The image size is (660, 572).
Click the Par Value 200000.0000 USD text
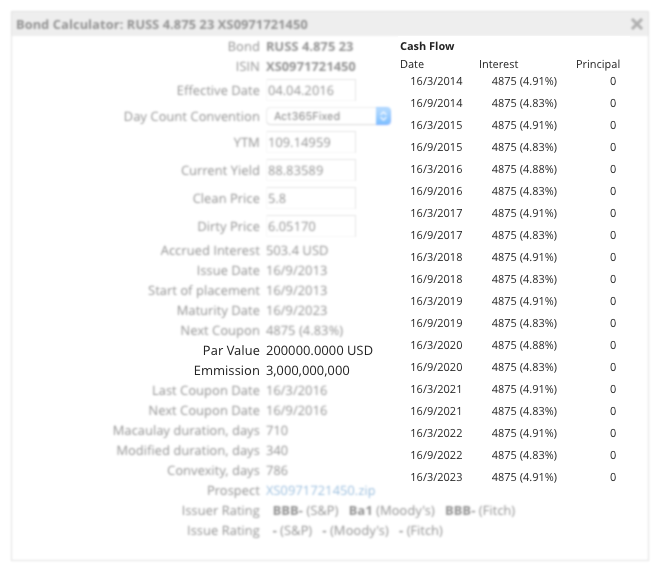click(319, 350)
